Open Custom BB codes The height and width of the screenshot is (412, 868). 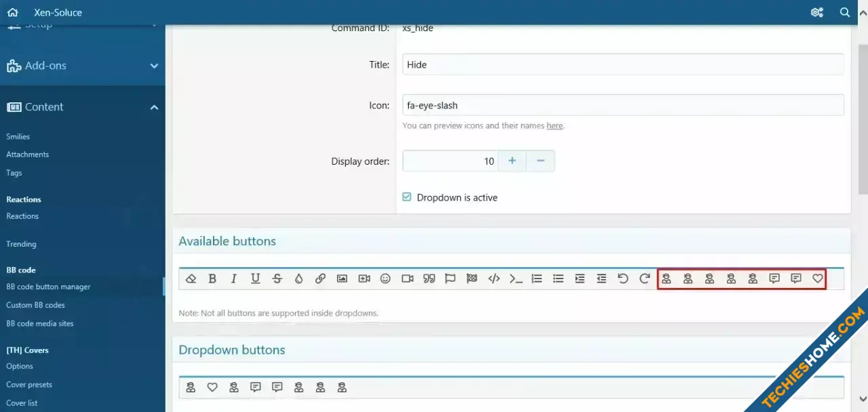tap(35, 305)
